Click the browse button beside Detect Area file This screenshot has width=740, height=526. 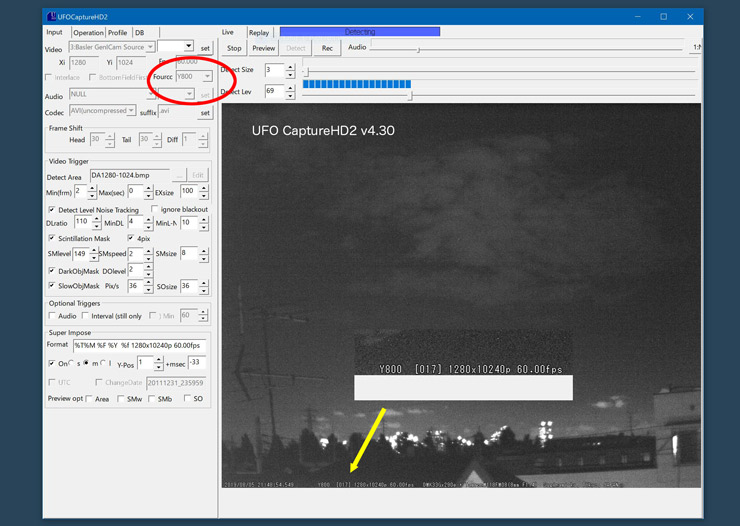pos(179,176)
